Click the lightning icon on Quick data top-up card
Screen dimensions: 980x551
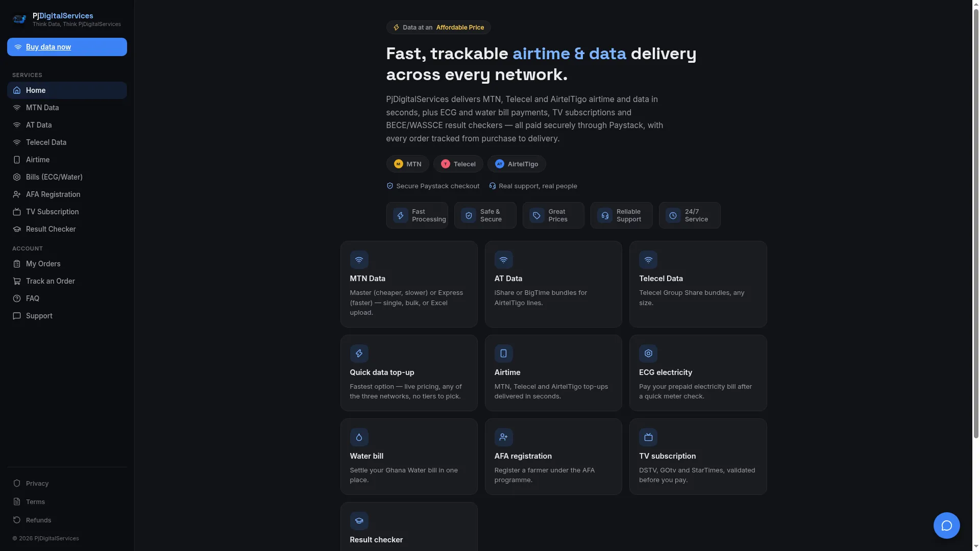(x=359, y=354)
